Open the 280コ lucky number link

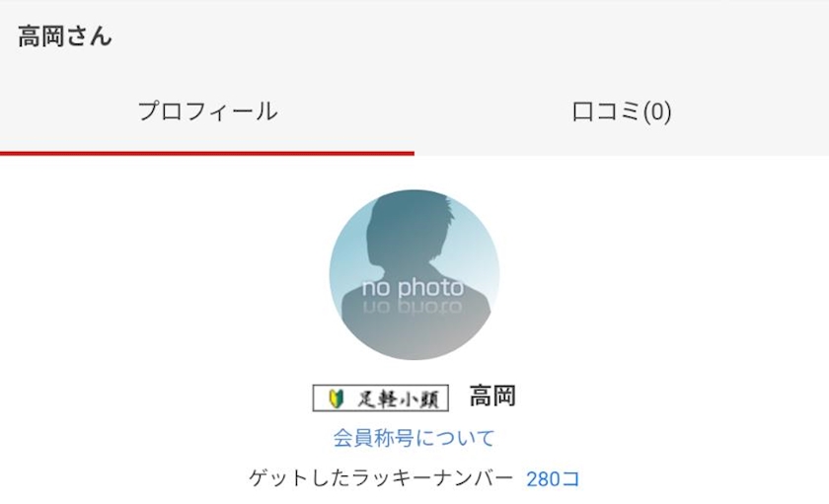click(x=553, y=479)
